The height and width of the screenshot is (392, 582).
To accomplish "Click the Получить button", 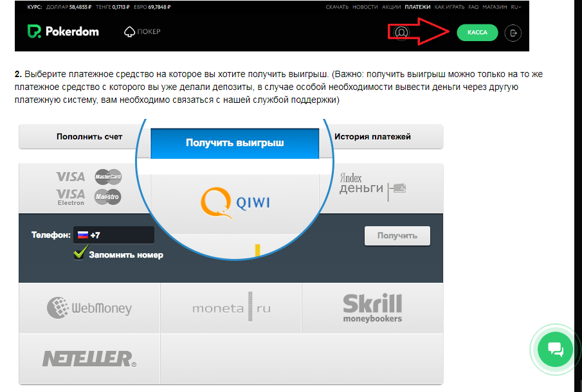I will 397,236.
